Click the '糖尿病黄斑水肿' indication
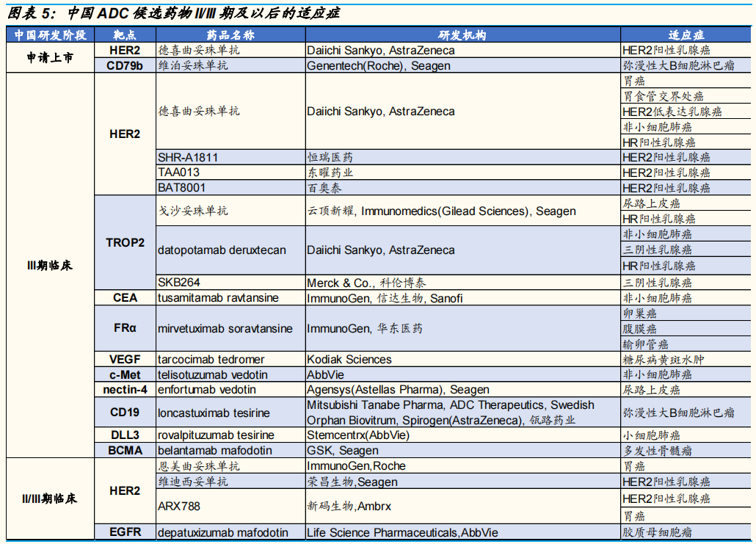The image size is (756, 544). coord(664,359)
